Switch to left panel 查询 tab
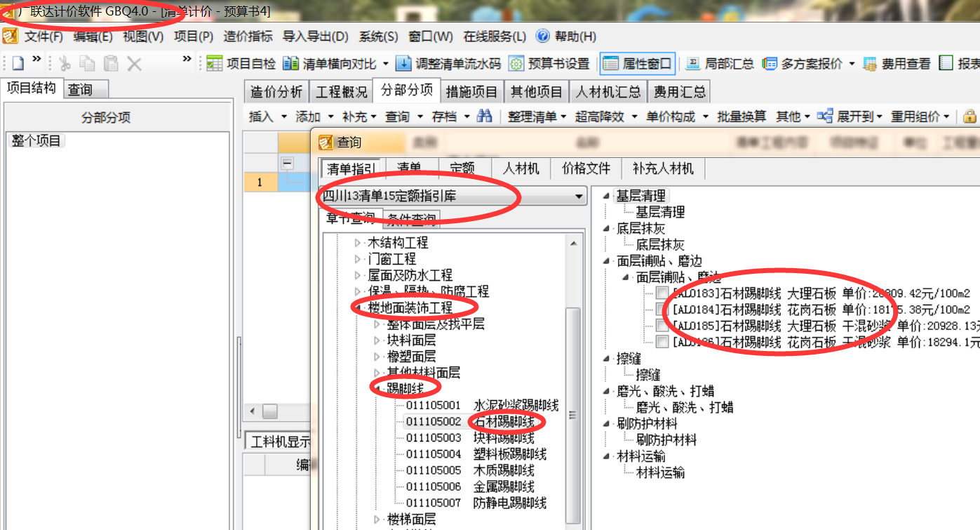 click(x=86, y=89)
